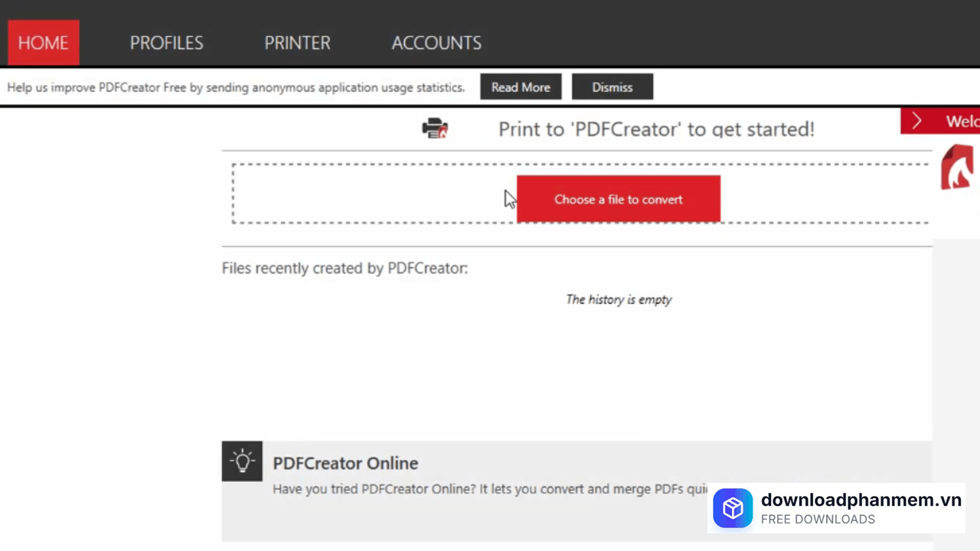The width and height of the screenshot is (980, 551).
Task: Click inside the dashed file drop zone
Action: (x=367, y=194)
